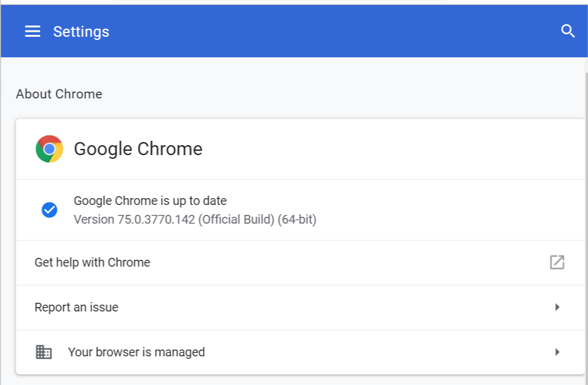Expand the Report an issue arrow
Image resolution: width=588 pixels, height=385 pixels.
pos(558,307)
